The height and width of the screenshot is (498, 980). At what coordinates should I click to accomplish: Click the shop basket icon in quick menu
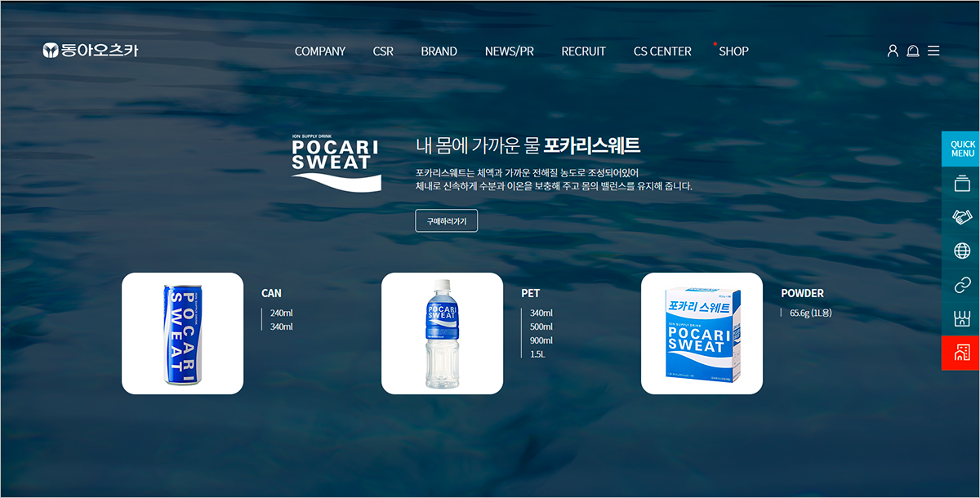961,318
